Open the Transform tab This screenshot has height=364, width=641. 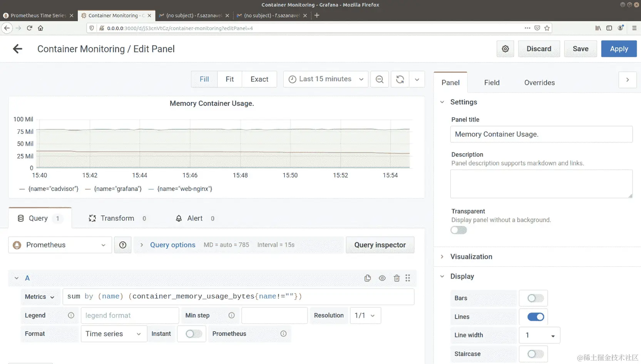tap(117, 218)
